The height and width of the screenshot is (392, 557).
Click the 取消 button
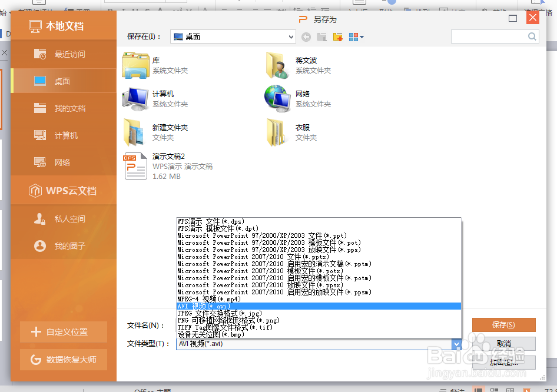[x=504, y=343]
